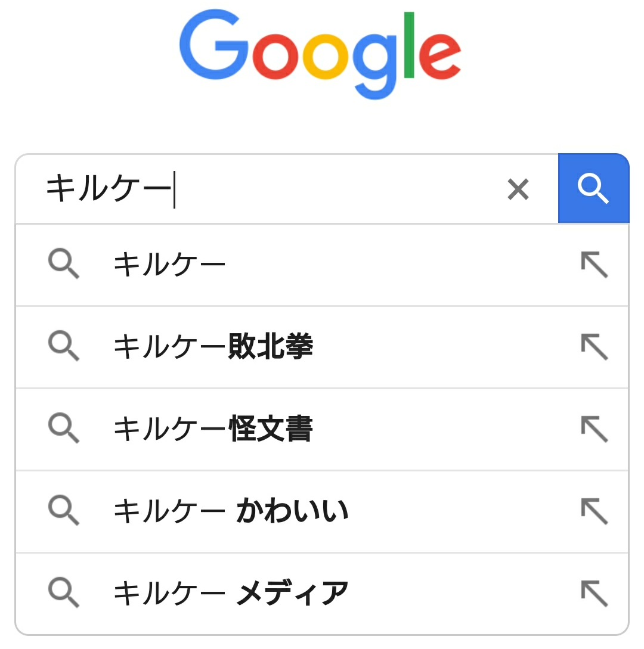The width and height of the screenshot is (644, 649).
Task: Click the fill-in arrow beside キルケー suggestion
Action: pyautogui.click(x=594, y=265)
